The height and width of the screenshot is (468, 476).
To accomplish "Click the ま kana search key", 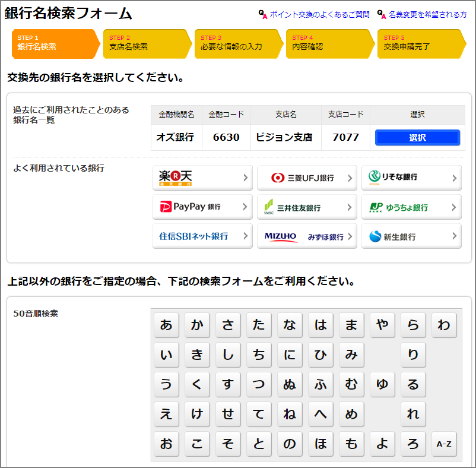I will 351,325.
